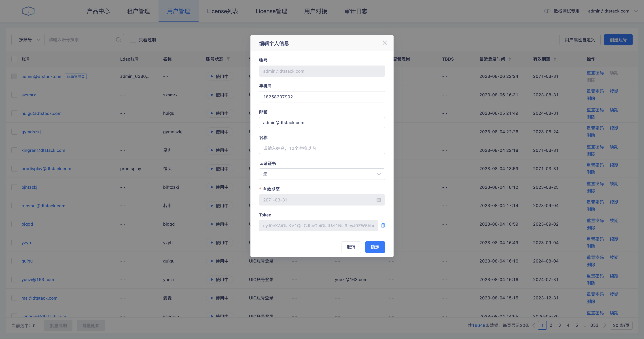This screenshot has height=339, width=644.
Task: Click 删除 for gymdszkj row
Action: pyautogui.click(x=591, y=135)
